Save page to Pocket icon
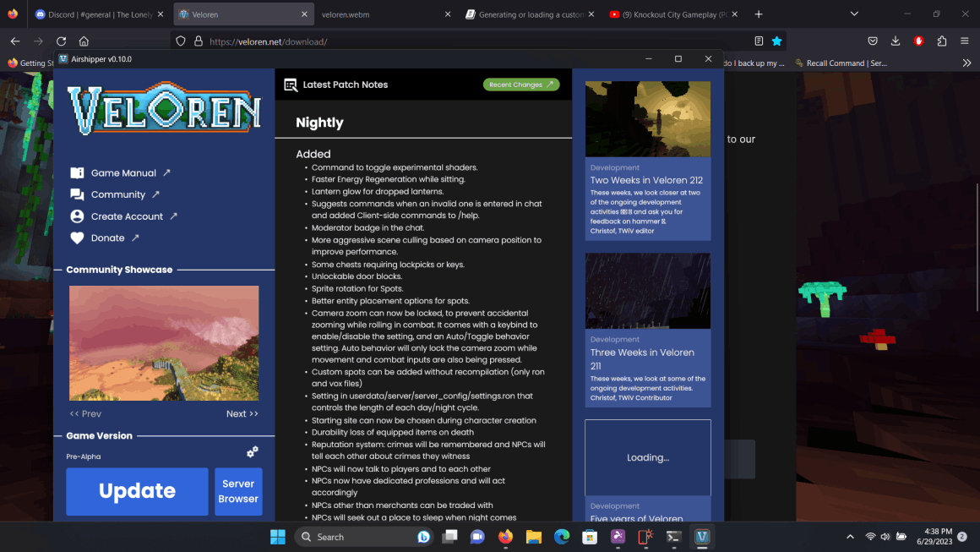Image resolution: width=980 pixels, height=552 pixels. tap(873, 41)
